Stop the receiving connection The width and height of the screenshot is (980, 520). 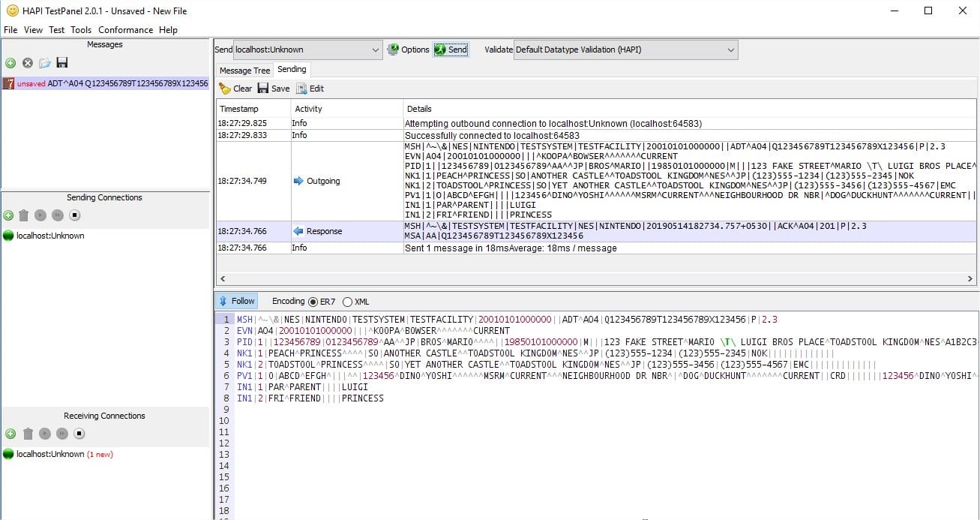[79, 434]
